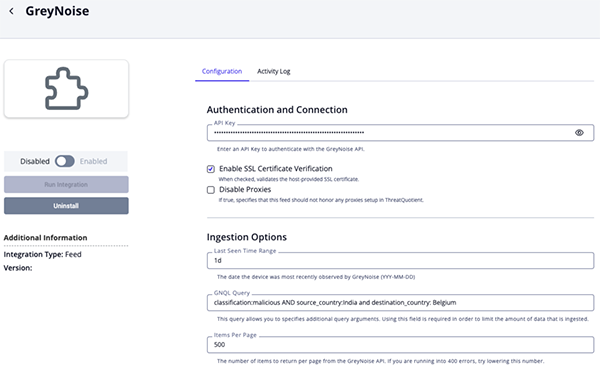Uncheck Enable SSL Certificate Verification
Screen dimensions: 600x370
211,169
